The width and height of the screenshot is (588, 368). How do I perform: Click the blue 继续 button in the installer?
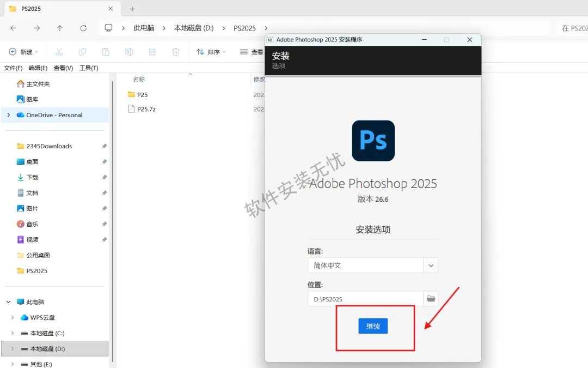[x=373, y=326]
